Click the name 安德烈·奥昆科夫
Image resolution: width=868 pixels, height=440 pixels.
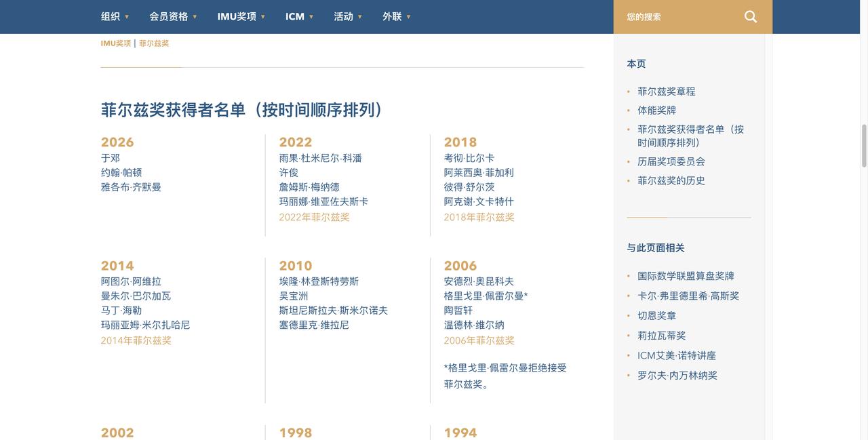479,282
